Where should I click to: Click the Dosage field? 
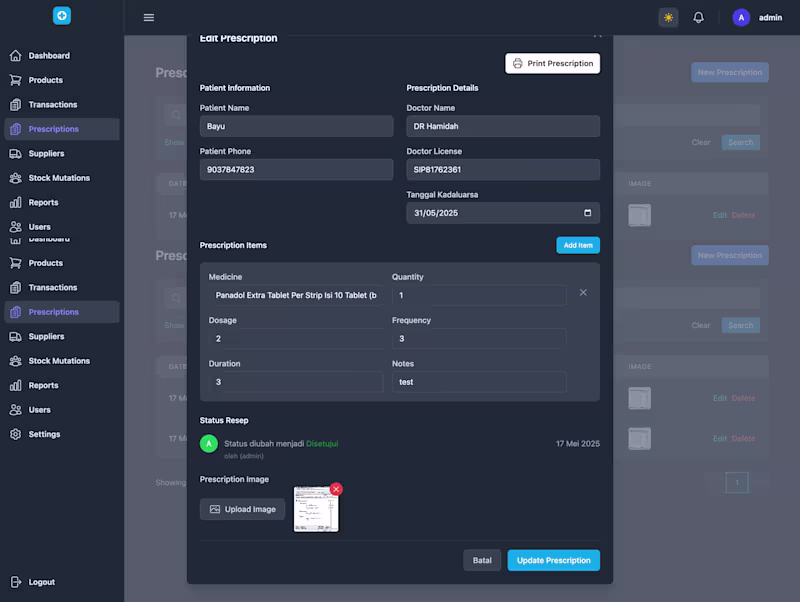(x=296, y=339)
